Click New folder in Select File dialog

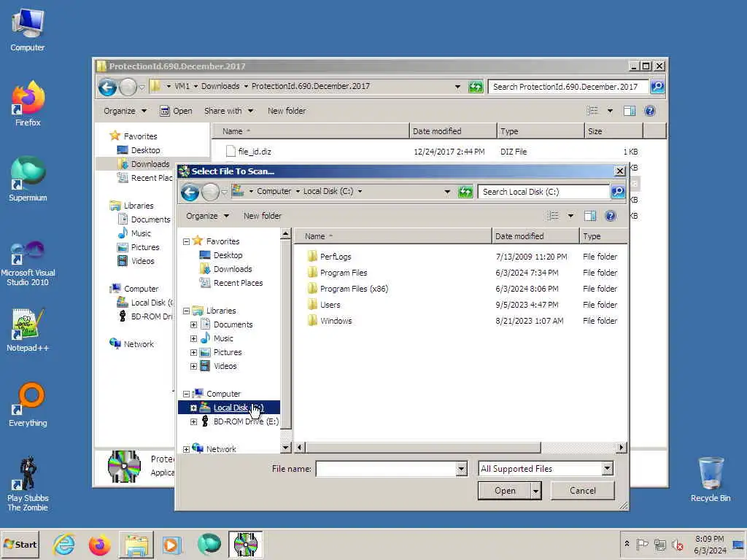point(263,216)
